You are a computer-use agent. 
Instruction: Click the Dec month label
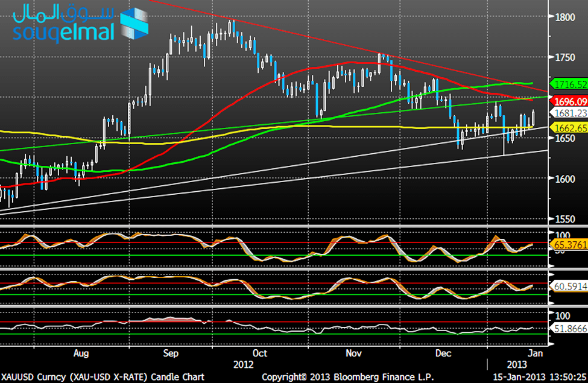(443, 353)
